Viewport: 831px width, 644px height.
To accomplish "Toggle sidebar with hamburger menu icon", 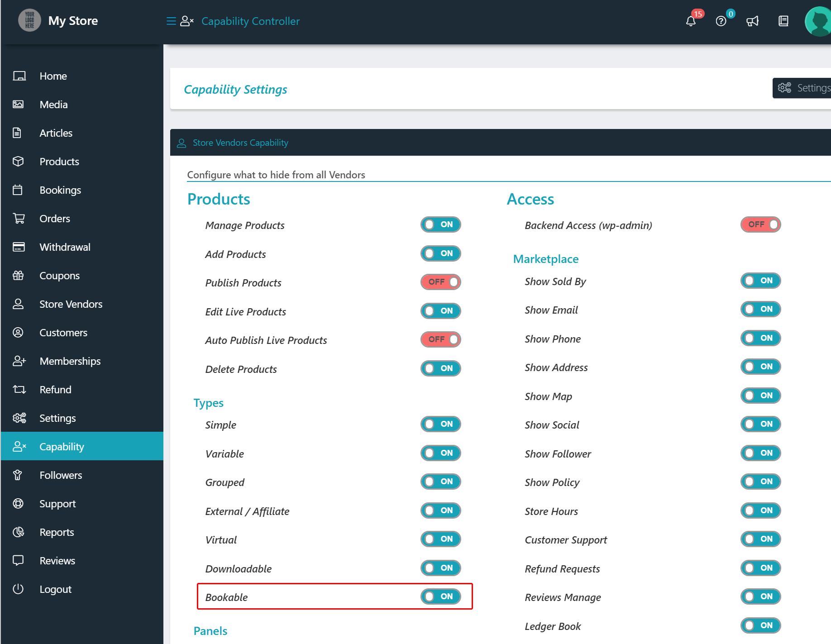I will (x=171, y=21).
